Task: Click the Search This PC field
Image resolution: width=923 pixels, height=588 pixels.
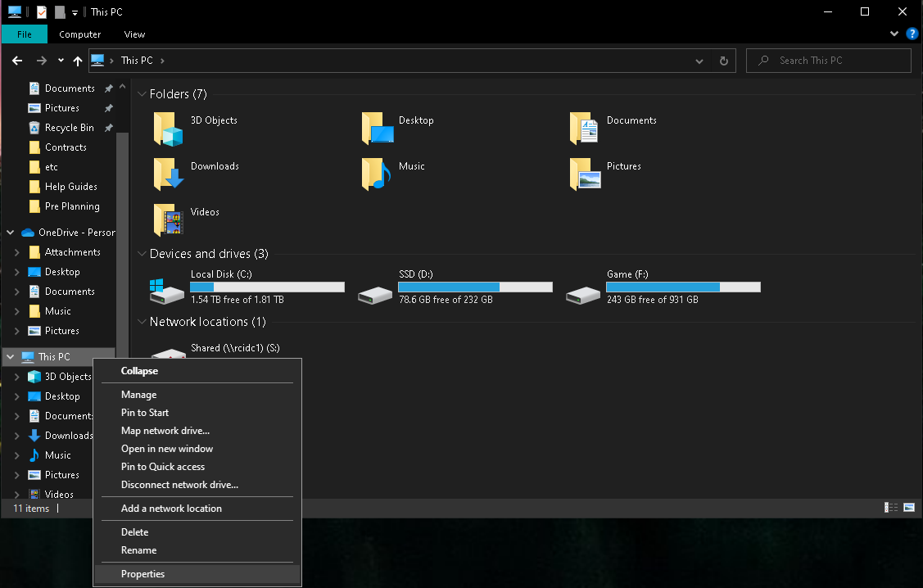Action: coord(835,61)
